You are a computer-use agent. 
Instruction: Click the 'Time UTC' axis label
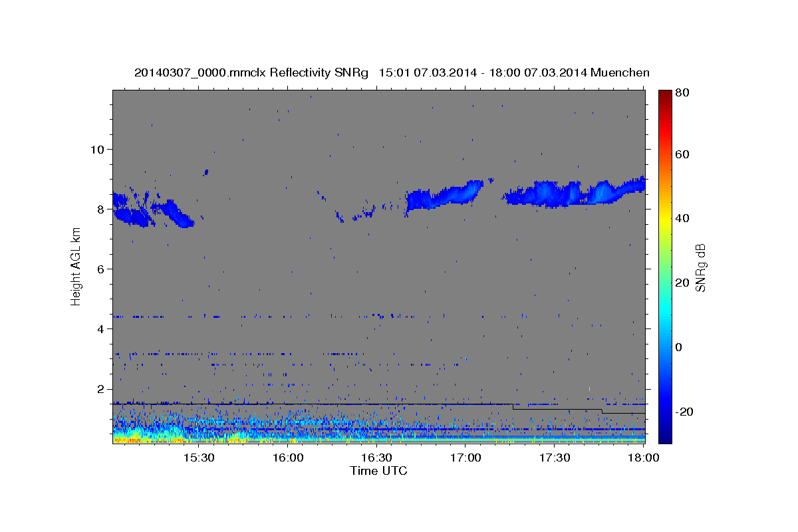[x=378, y=471]
